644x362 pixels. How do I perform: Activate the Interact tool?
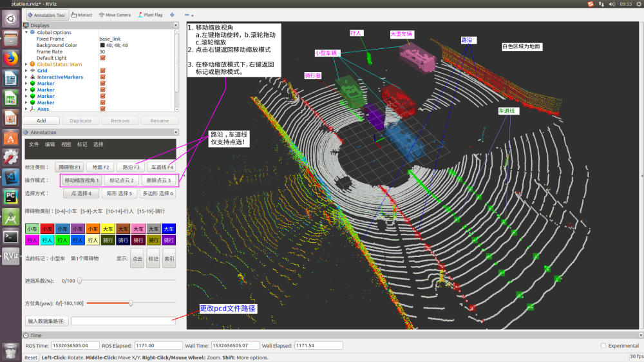(x=81, y=15)
